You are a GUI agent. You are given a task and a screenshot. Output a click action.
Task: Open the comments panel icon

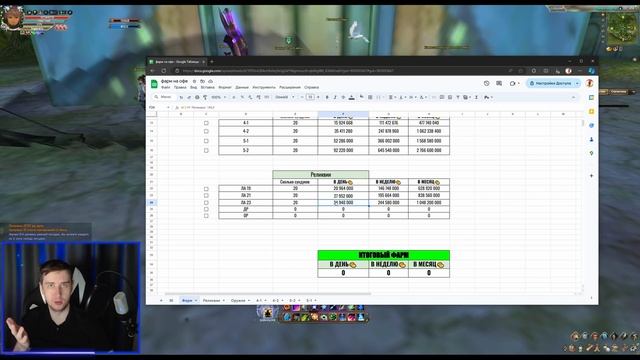pos(499,83)
